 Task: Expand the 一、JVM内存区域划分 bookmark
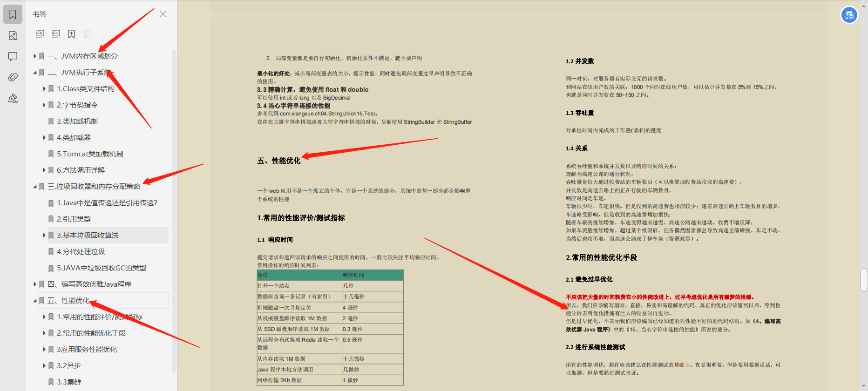pos(35,56)
